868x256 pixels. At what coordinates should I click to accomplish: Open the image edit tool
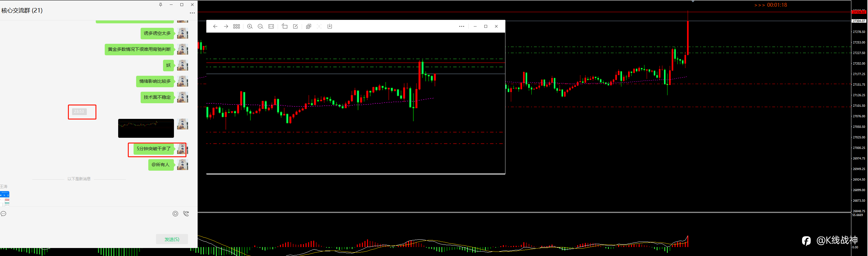coord(296,26)
